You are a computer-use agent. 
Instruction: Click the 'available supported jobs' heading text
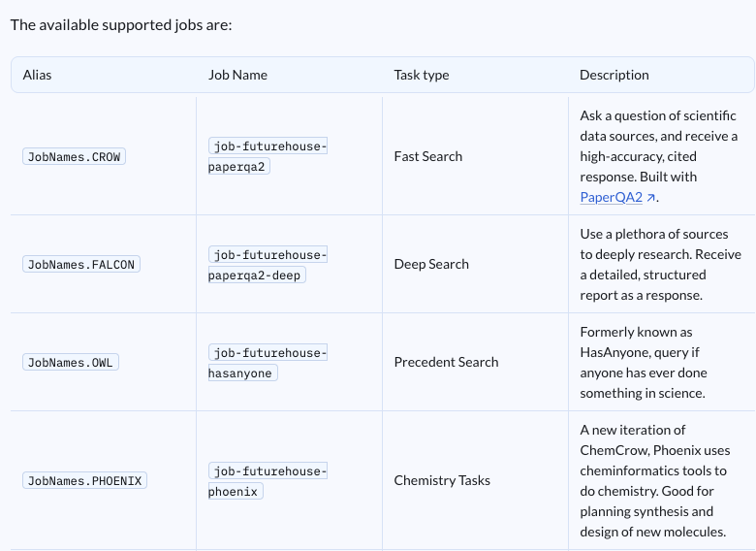point(121,24)
